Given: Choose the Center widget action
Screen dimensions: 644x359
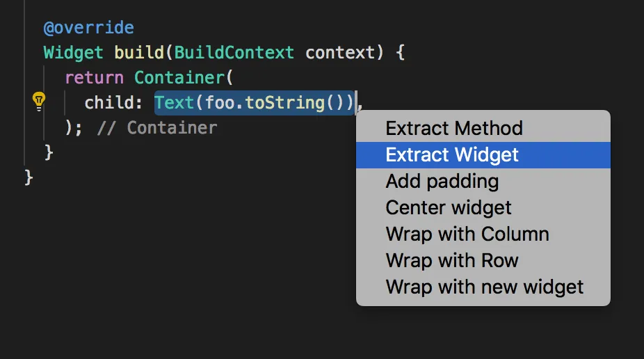Looking at the screenshot, I should [448, 207].
